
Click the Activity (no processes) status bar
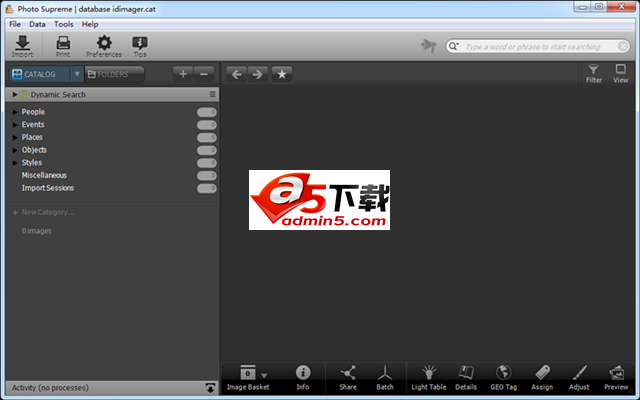tap(112, 388)
